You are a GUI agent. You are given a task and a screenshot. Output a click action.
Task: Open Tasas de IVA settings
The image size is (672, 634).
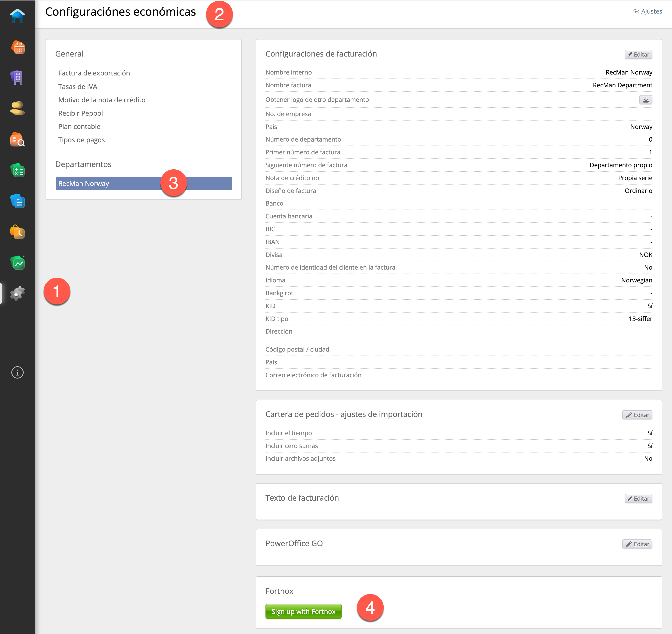pos(78,87)
